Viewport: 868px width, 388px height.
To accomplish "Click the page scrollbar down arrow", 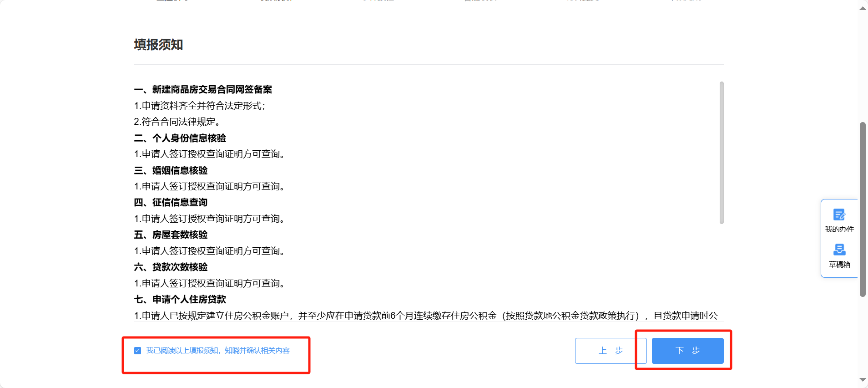I will (x=863, y=380).
